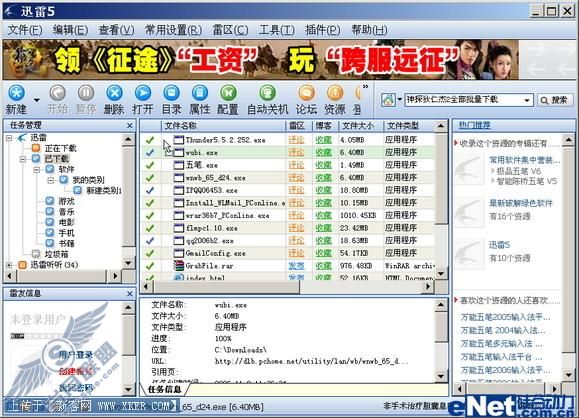Open the 目录 folder icon
The width and height of the screenshot is (579, 418).
click(x=171, y=93)
